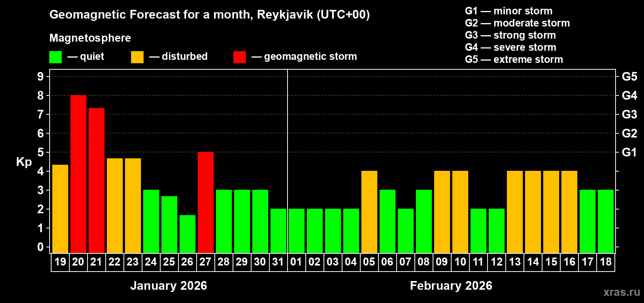Image resolution: width=644 pixels, height=303 pixels.
Task: Click the '— geomagnetic storm' legend label
Action: (x=304, y=56)
